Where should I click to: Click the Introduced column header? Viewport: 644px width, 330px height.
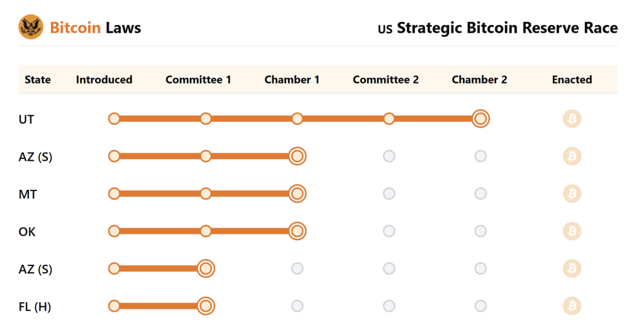click(104, 80)
